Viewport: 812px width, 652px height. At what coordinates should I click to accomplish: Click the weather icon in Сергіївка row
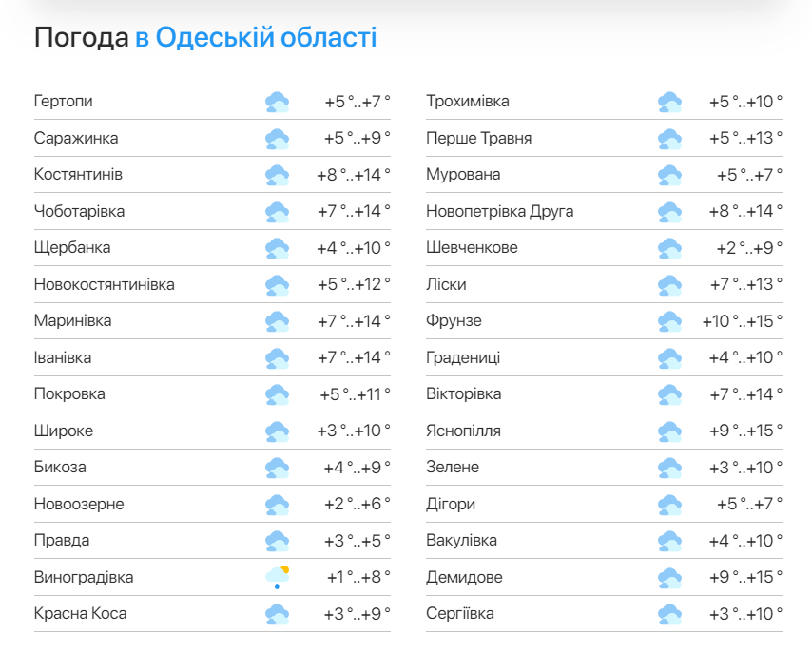669,614
